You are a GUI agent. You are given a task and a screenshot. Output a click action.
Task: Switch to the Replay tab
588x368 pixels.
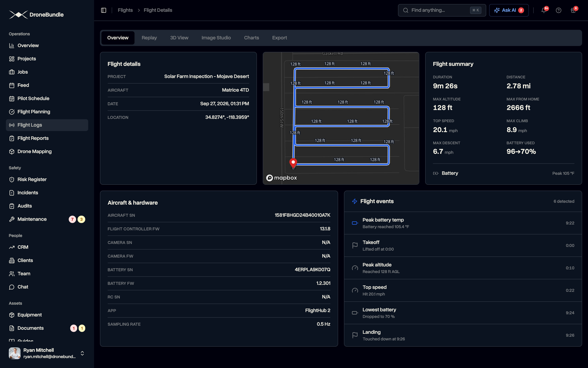(149, 38)
